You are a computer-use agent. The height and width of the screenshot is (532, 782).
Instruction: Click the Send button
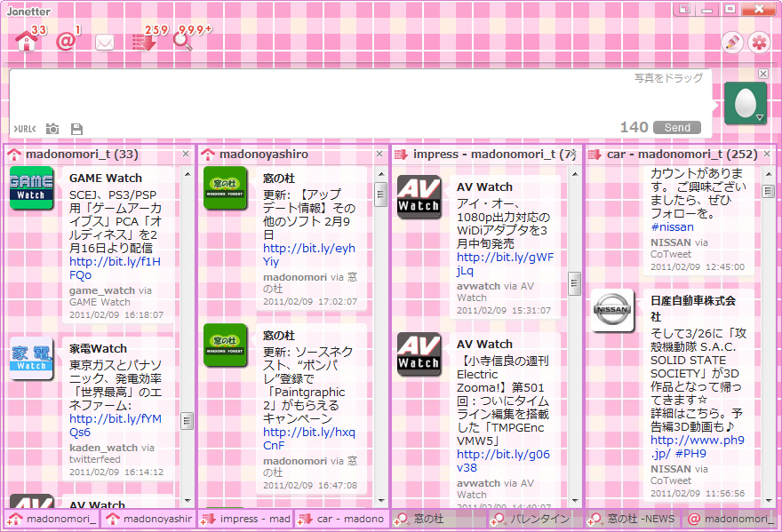click(677, 128)
